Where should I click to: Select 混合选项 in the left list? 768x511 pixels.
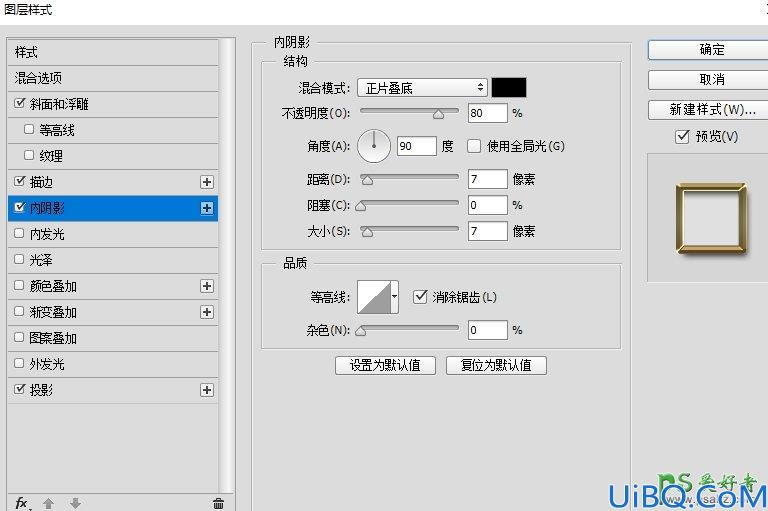113,78
